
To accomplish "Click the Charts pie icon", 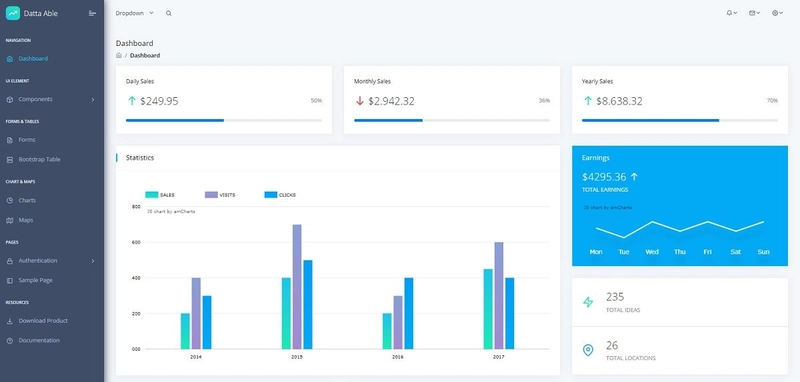I will pos(10,200).
